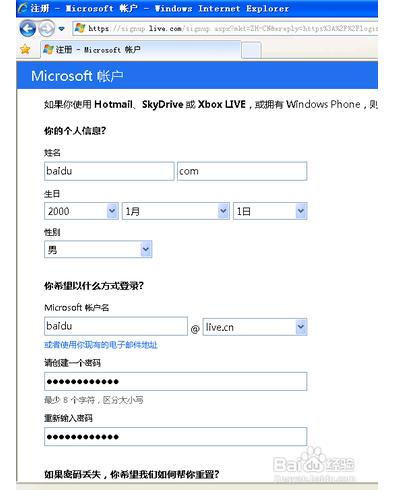Click the site icon in address bar
This screenshot has width=418, height=490.
80,28
